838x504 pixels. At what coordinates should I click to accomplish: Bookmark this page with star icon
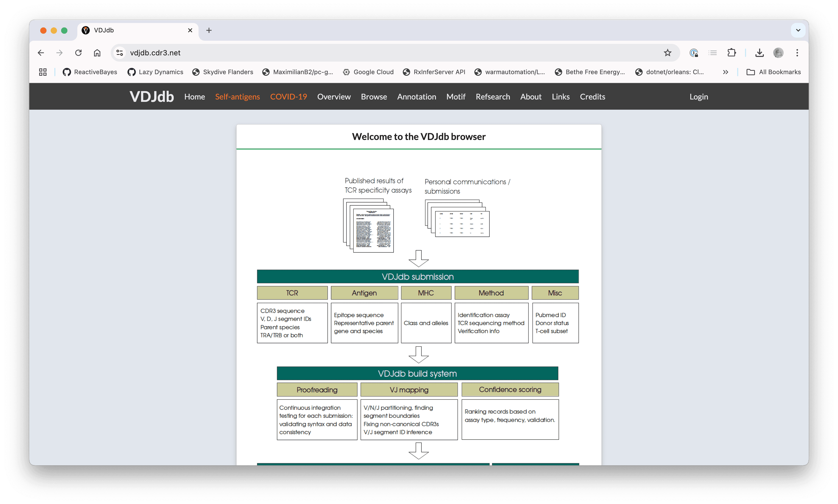(667, 53)
